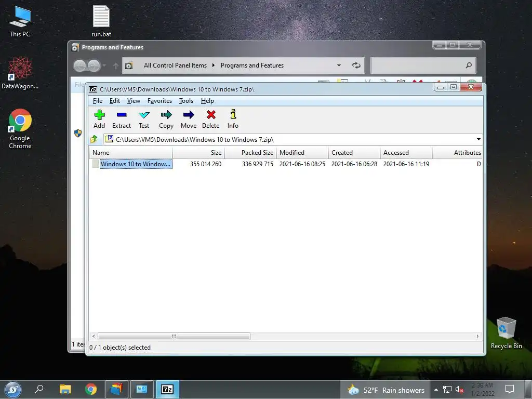Viewport: 532px width, 399px height.
Task: Click the Extract toolbar icon
Action: coord(122,119)
